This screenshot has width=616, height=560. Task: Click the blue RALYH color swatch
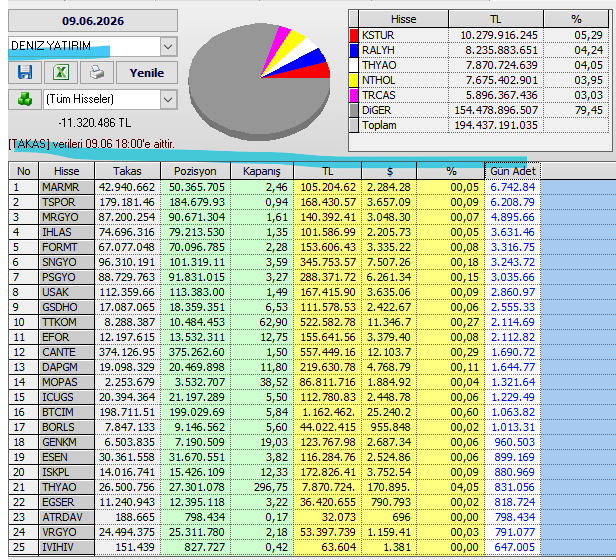click(354, 50)
